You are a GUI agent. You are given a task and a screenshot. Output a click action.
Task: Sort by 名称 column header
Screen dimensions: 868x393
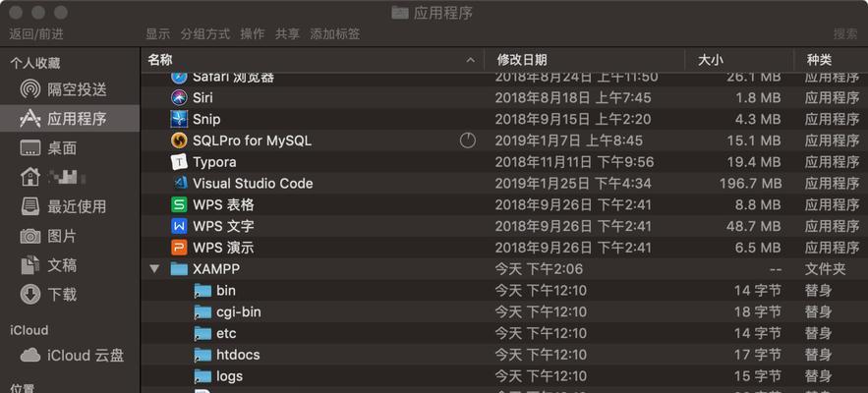[x=313, y=60]
